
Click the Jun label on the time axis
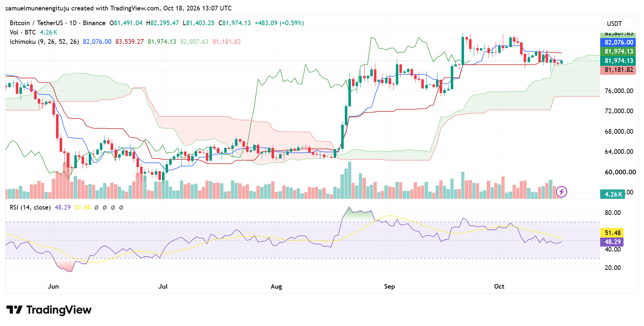pyautogui.click(x=53, y=286)
